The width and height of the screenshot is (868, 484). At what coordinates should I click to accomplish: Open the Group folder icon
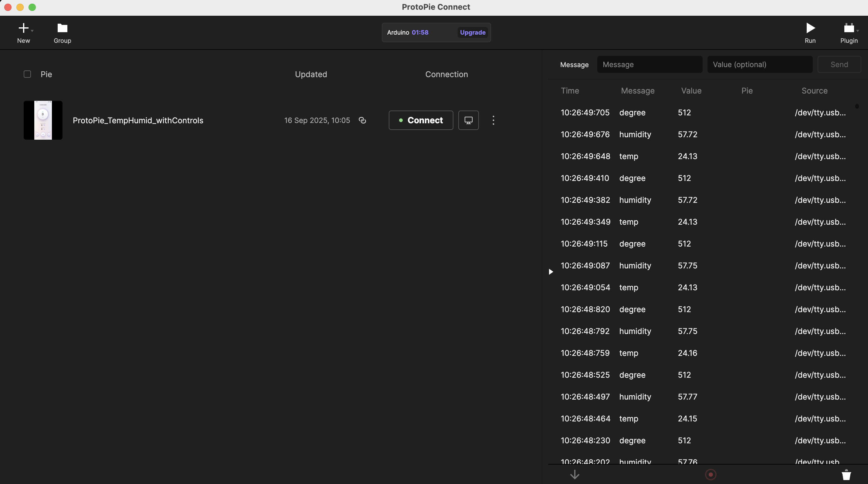click(62, 28)
